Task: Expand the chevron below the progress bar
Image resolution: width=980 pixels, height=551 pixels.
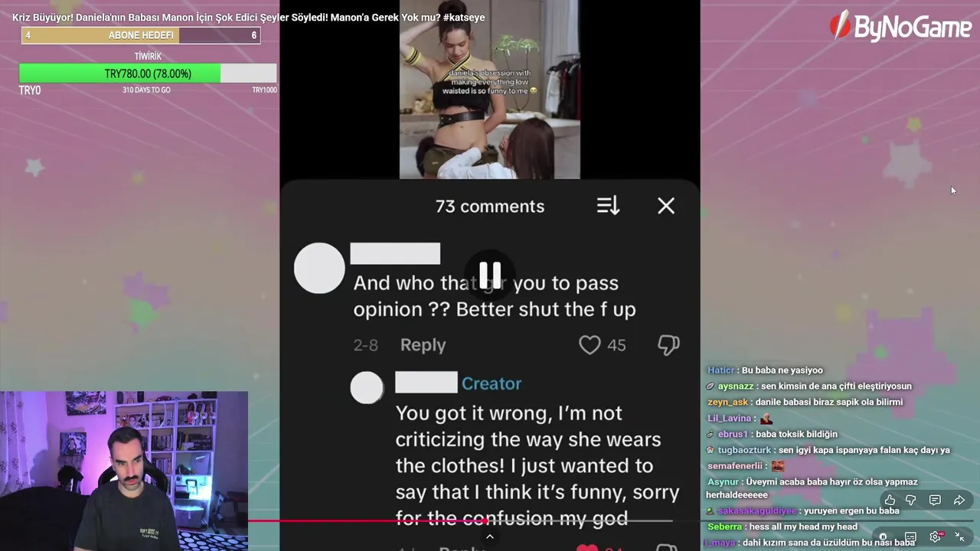Action: point(490,536)
